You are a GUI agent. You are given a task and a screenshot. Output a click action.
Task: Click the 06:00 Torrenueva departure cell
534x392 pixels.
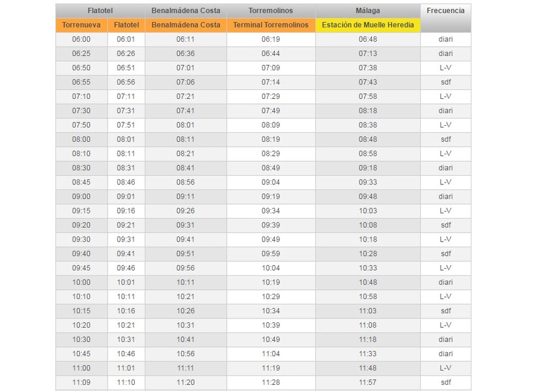point(81,39)
